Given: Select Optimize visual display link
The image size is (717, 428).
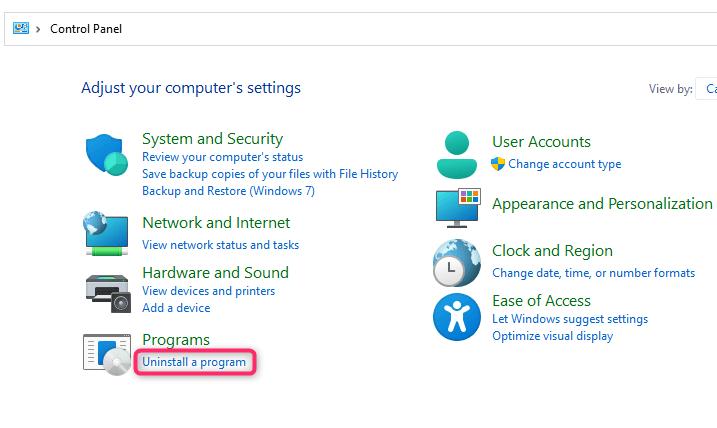Looking at the screenshot, I should point(552,336).
